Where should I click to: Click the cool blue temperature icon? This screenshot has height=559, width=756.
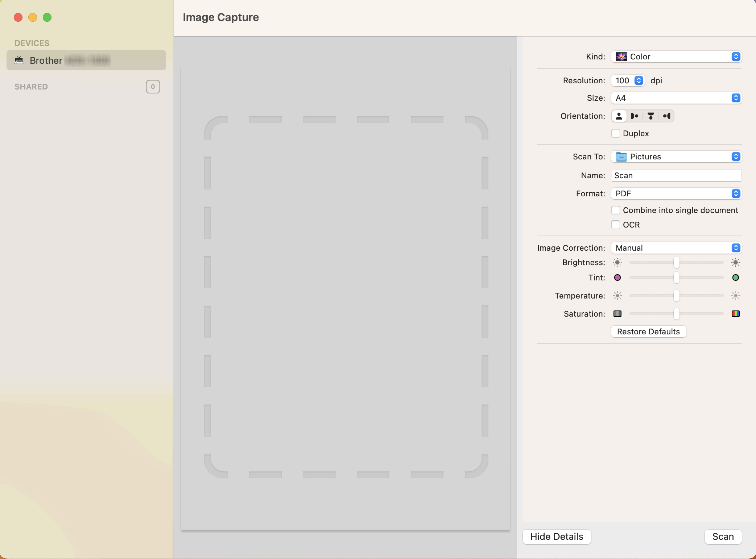click(617, 296)
